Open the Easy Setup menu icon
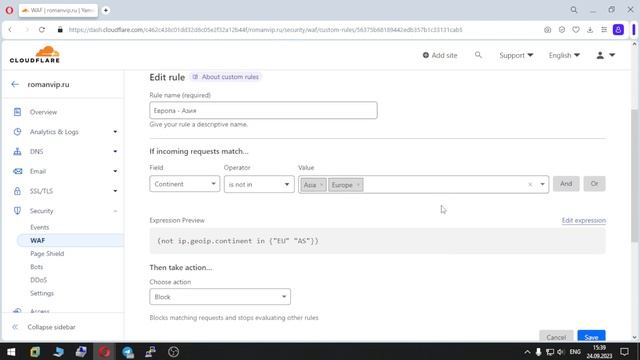This screenshot has height=360, width=640. (604, 30)
